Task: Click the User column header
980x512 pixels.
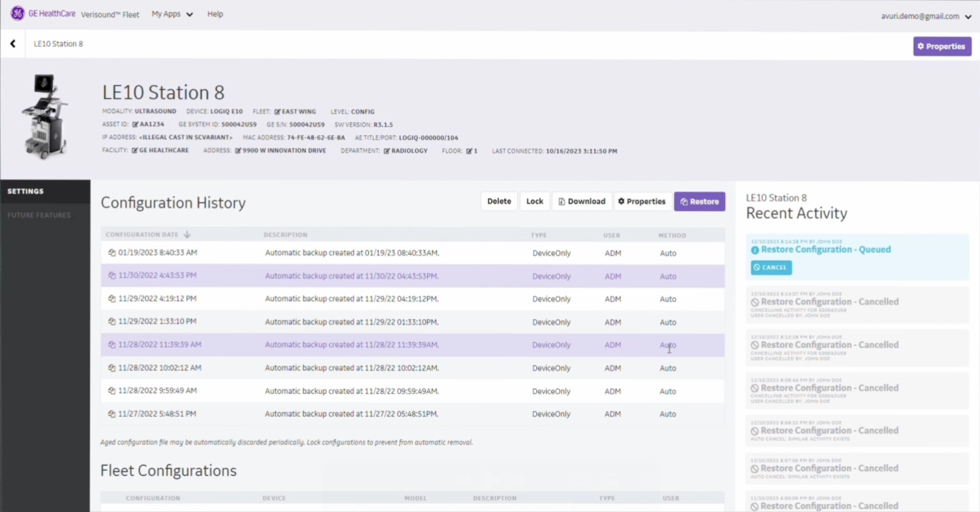Action: (x=611, y=235)
